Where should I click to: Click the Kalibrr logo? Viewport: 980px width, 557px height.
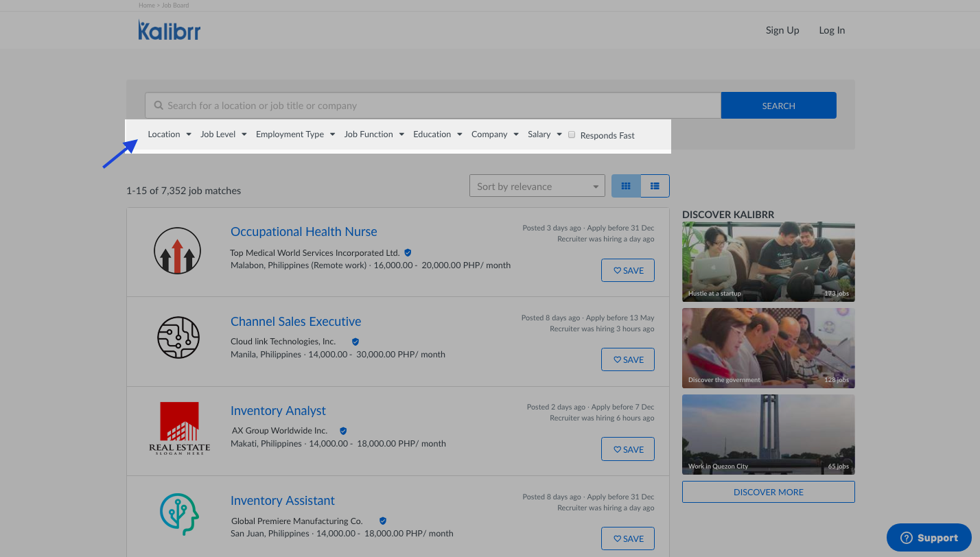pyautogui.click(x=169, y=30)
